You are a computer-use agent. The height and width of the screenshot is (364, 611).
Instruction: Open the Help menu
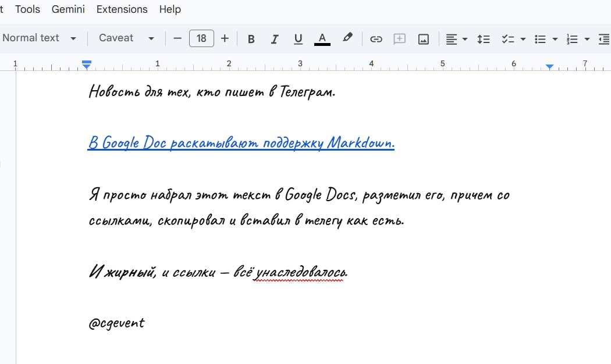click(170, 9)
